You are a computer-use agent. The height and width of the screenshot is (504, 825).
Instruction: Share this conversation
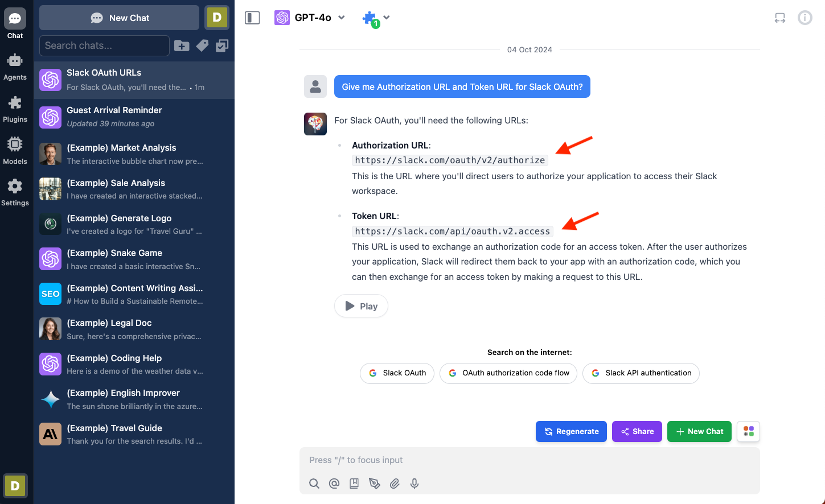pyautogui.click(x=637, y=432)
